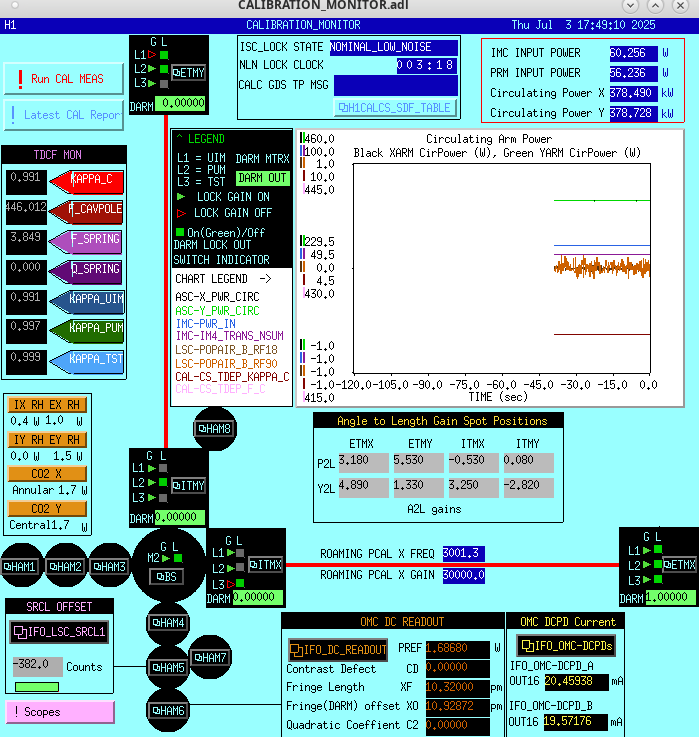
Task: Click the ROAMING PCAL X FREQ value
Action: (463, 554)
